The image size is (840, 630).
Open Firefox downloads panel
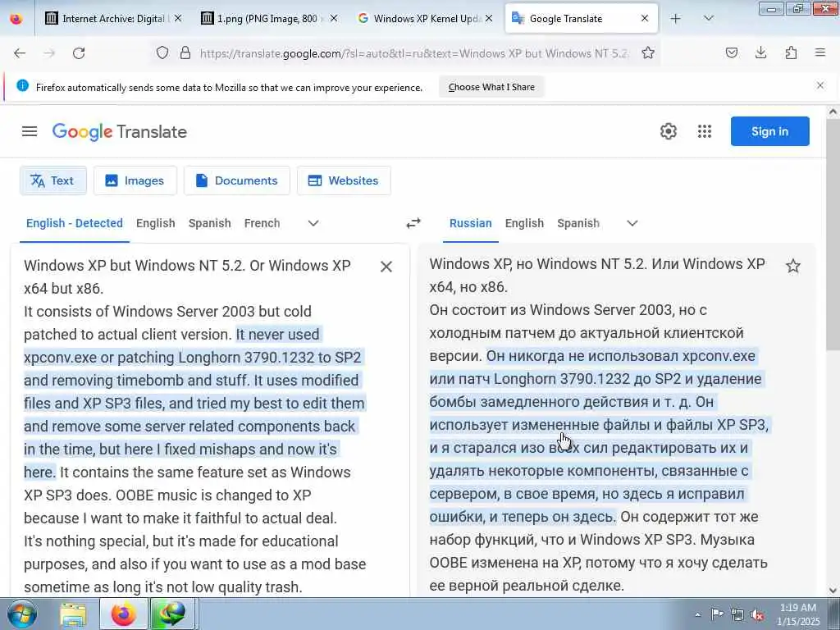tap(760, 52)
